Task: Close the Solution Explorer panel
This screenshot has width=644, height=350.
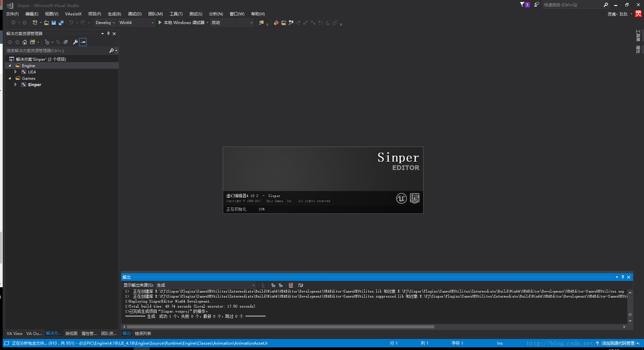Action: click(114, 33)
